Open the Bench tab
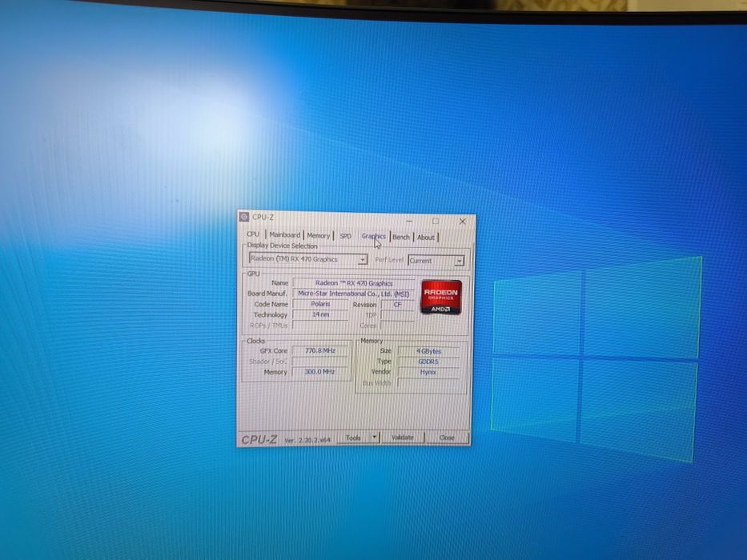747x560 pixels. (x=401, y=237)
